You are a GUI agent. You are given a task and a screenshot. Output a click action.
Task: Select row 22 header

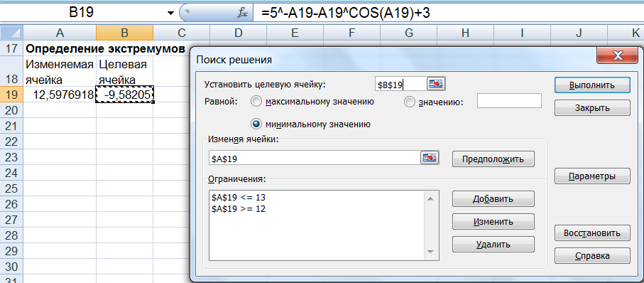click(x=12, y=141)
